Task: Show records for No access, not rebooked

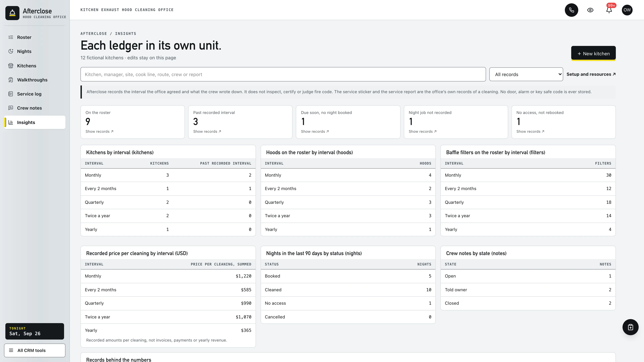Action: (x=530, y=131)
